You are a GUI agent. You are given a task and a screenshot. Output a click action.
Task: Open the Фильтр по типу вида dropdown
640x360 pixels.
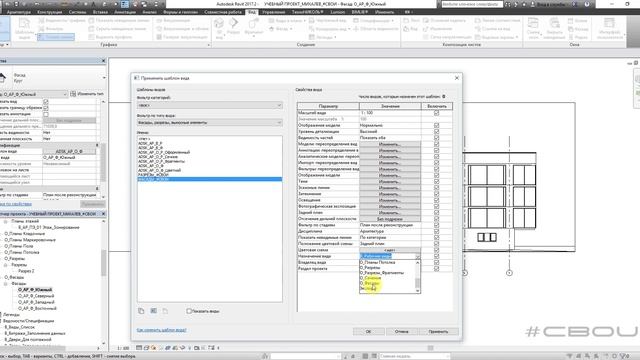pyautogui.click(x=209, y=122)
